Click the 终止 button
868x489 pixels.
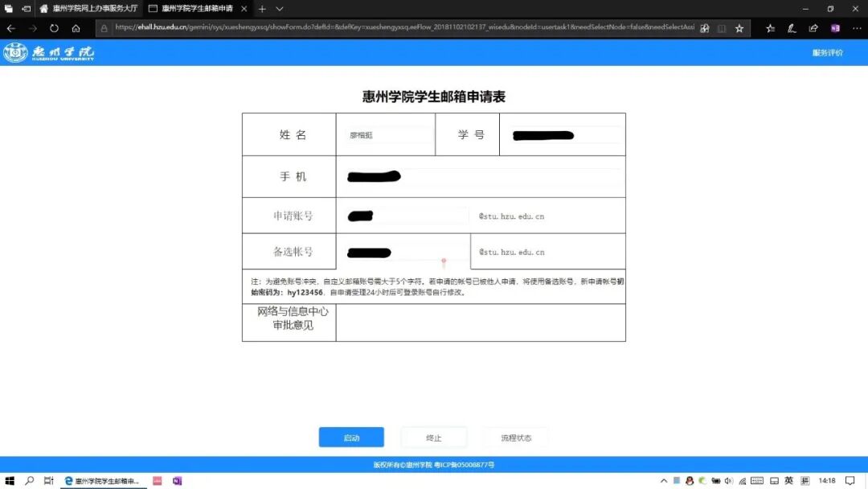point(434,438)
